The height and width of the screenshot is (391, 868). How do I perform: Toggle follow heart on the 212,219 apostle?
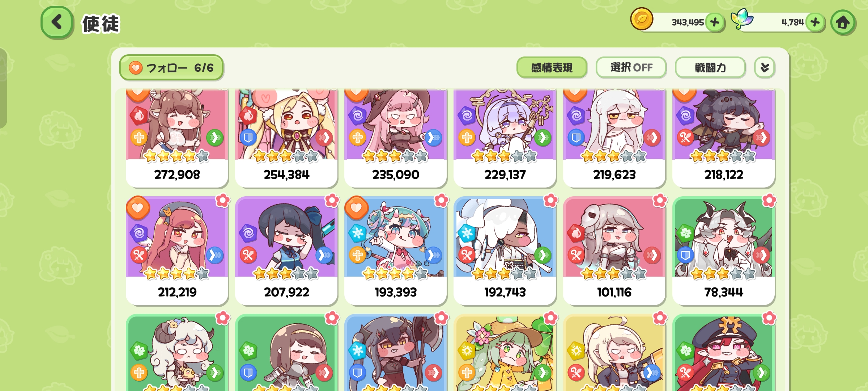click(137, 208)
